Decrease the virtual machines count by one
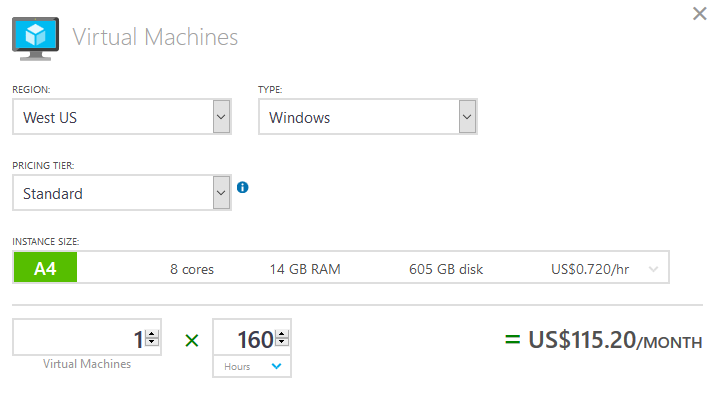The width and height of the screenshot is (714, 404). click(x=152, y=344)
